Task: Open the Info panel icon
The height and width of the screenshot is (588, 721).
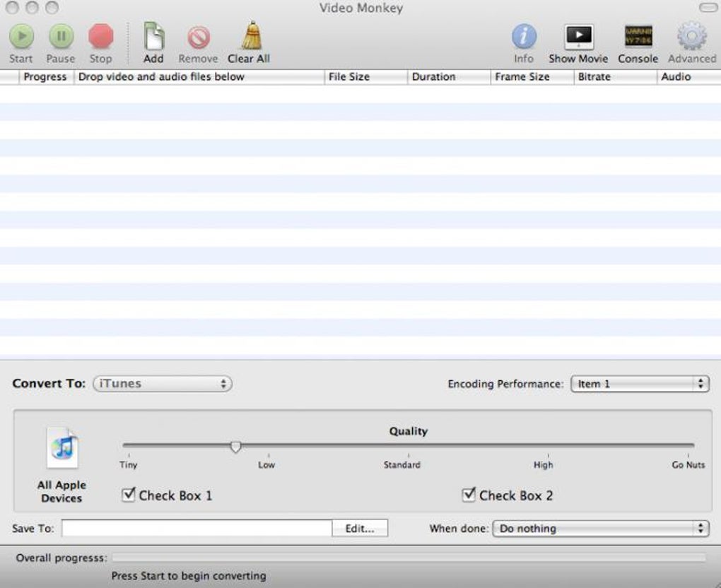Action: (524, 36)
